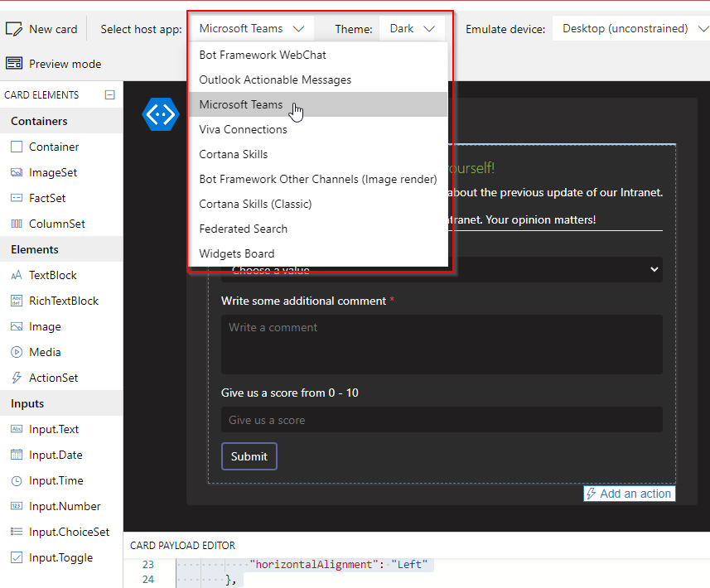Select the Input.Date element icon
Screen dimensions: 710x588
point(17,455)
